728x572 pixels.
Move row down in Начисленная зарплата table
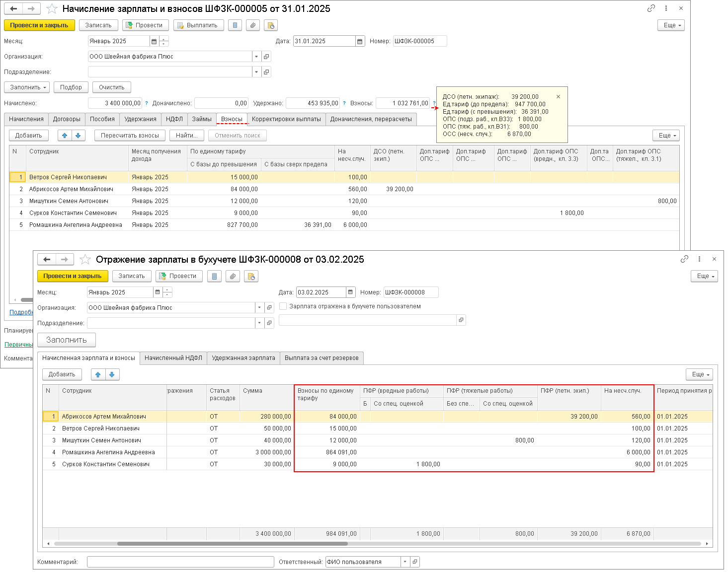click(112, 375)
